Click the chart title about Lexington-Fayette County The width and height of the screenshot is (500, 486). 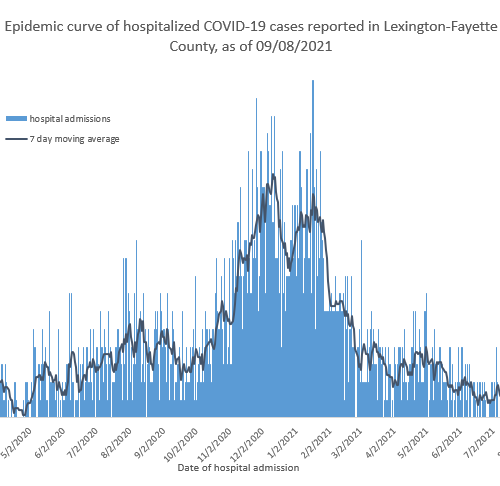(251, 36)
